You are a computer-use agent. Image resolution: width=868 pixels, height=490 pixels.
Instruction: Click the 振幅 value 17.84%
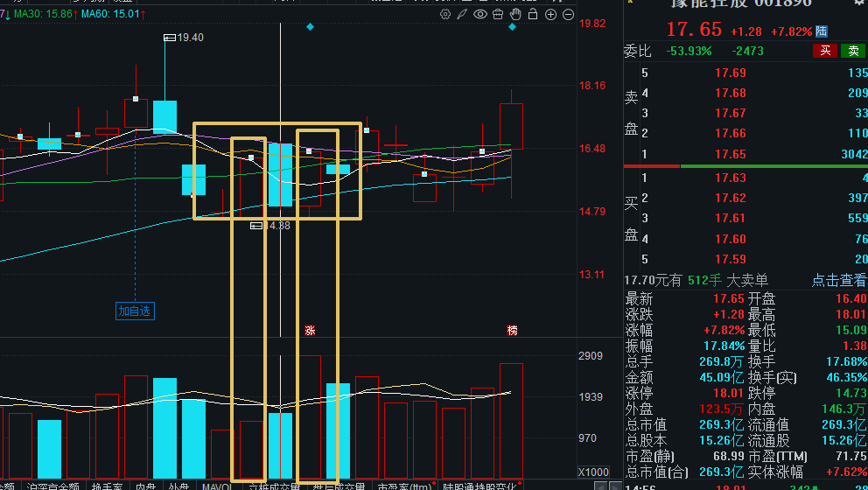tap(724, 346)
